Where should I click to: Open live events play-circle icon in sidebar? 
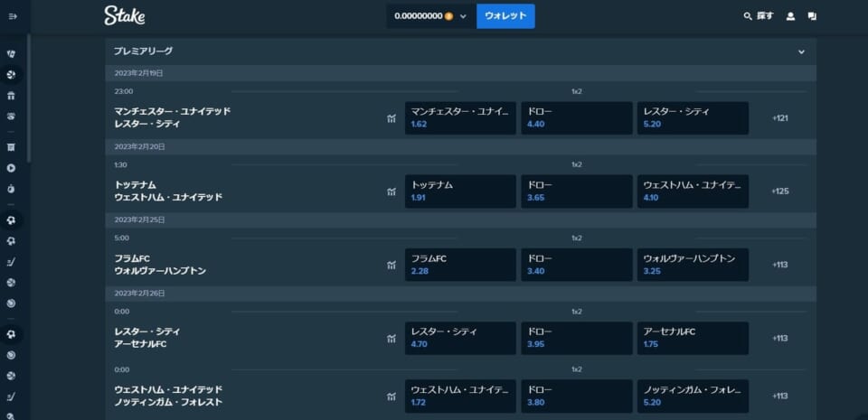pyautogui.click(x=11, y=168)
